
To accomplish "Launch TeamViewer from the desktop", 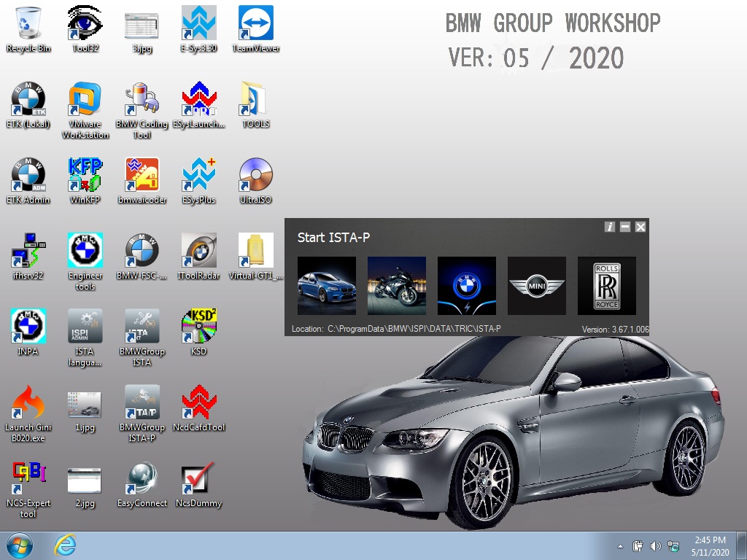I will click(x=256, y=28).
